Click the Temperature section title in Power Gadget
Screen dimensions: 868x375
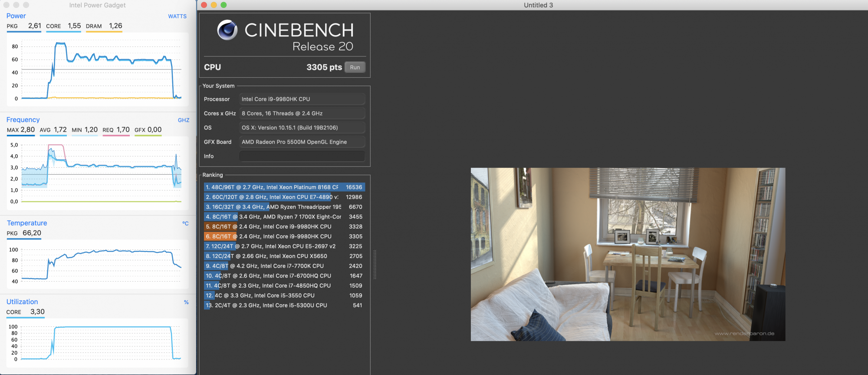27,223
